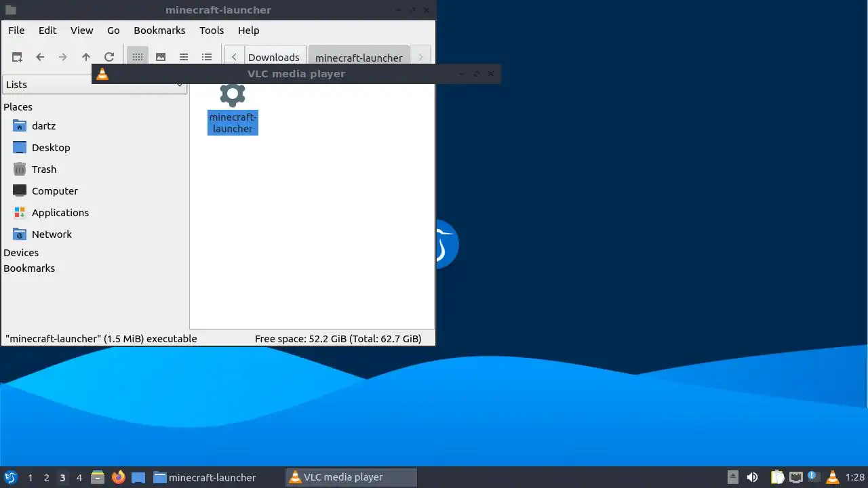Open a new tab in file manager
Image resolution: width=868 pixels, height=488 pixels.
point(17,57)
